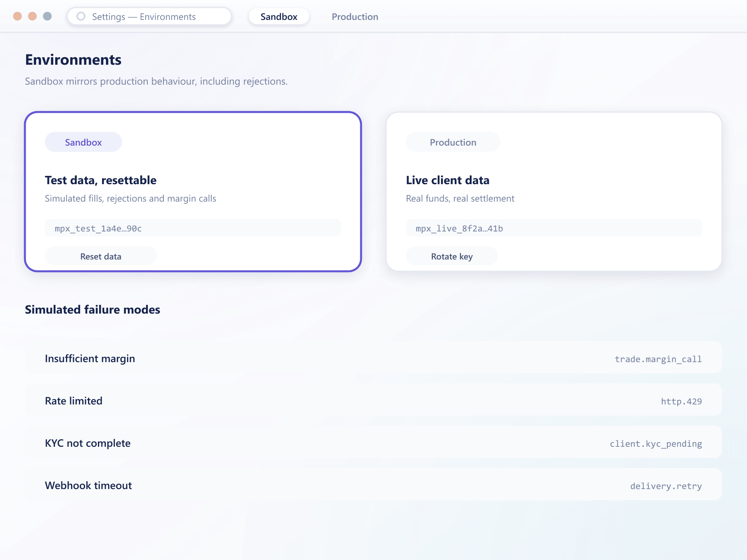Viewport: 747px width, 560px height.
Task: Switch to the Production tab
Action: click(355, 17)
